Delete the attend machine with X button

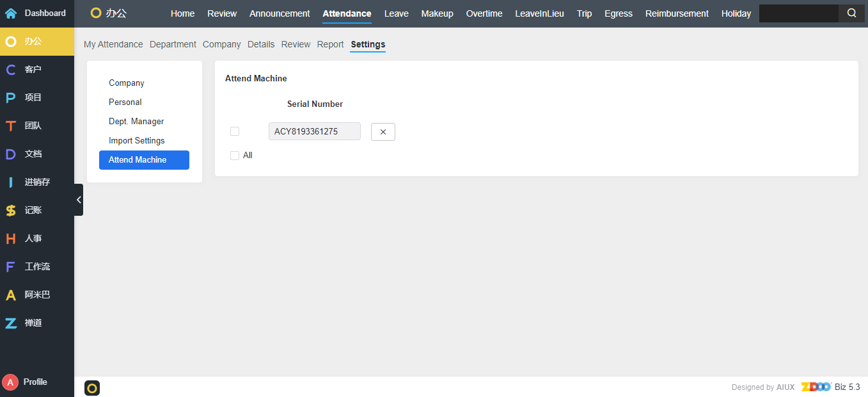point(383,132)
